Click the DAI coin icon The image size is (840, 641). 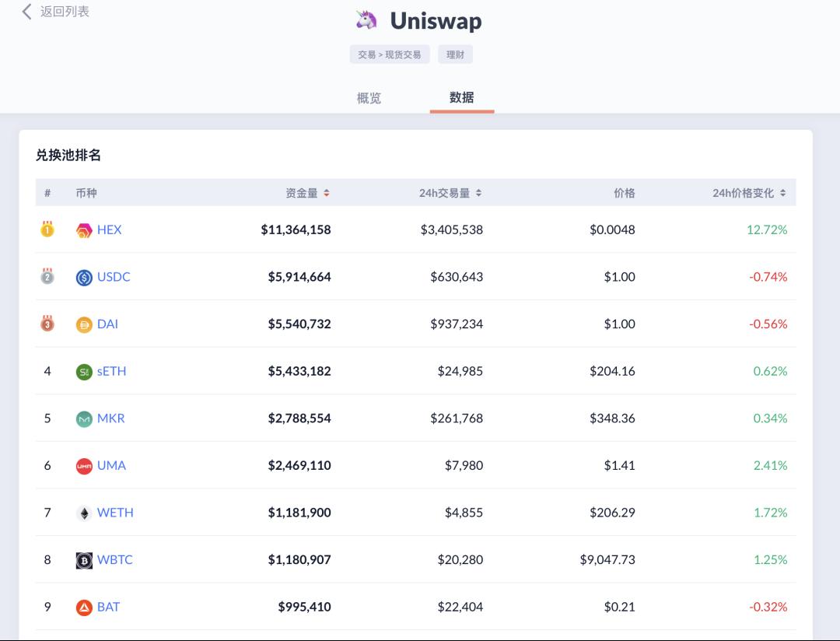[x=84, y=325]
